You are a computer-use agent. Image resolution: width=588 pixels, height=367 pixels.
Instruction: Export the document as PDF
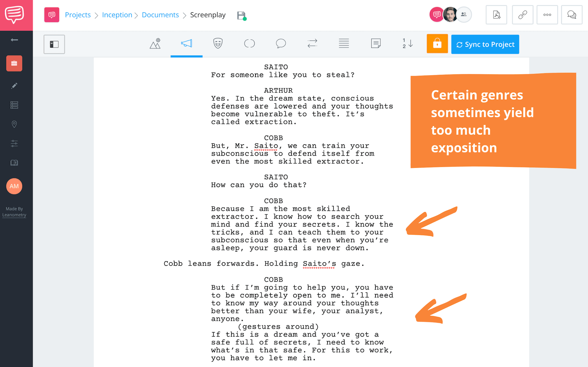[x=496, y=15]
